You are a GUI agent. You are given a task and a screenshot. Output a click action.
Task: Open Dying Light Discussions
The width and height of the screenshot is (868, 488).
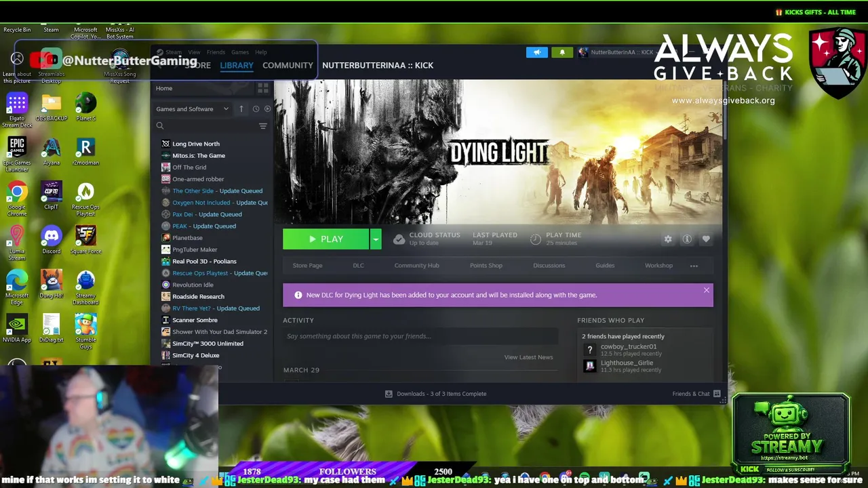pyautogui.click(x=549, y=266)
